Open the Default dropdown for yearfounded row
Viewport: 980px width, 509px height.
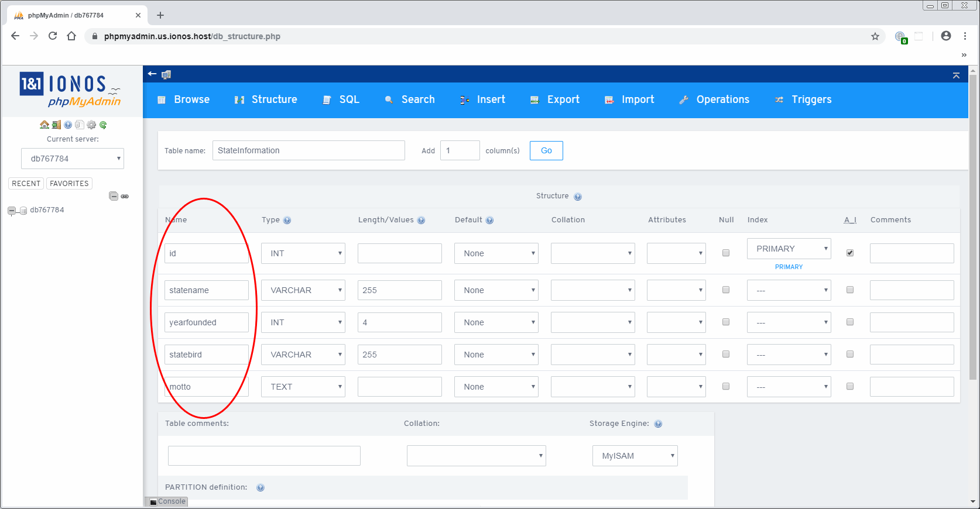pyautogui.click(x=496, y=322)
